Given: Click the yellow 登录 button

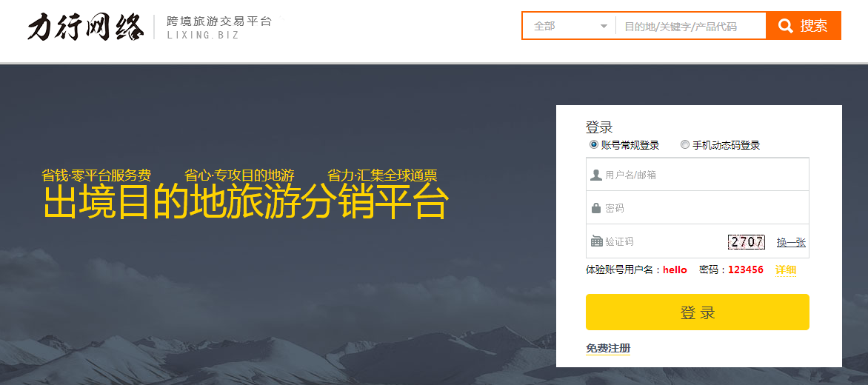Looking at the screenshot, I should click(x=698, y=312).
